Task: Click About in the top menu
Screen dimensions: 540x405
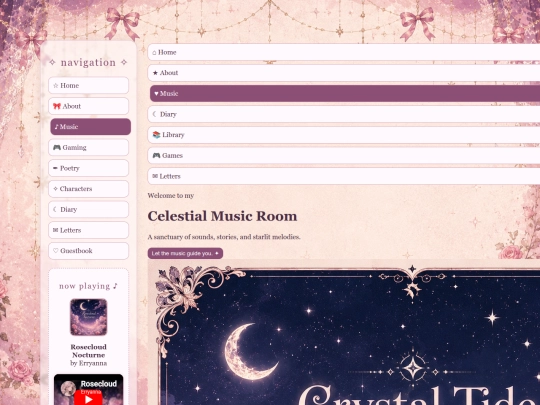Action: tap(344, 73)
